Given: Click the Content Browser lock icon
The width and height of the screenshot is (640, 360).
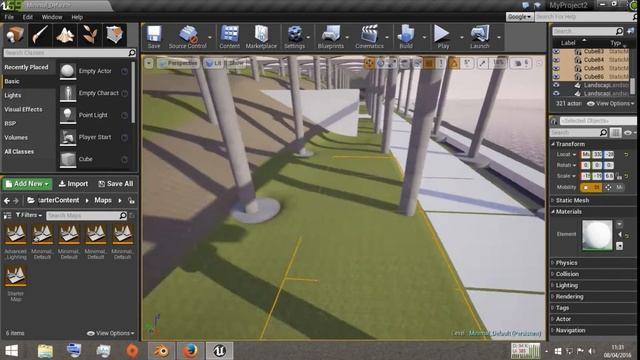Looking at the screenshot, I should (x=131, y=200).
